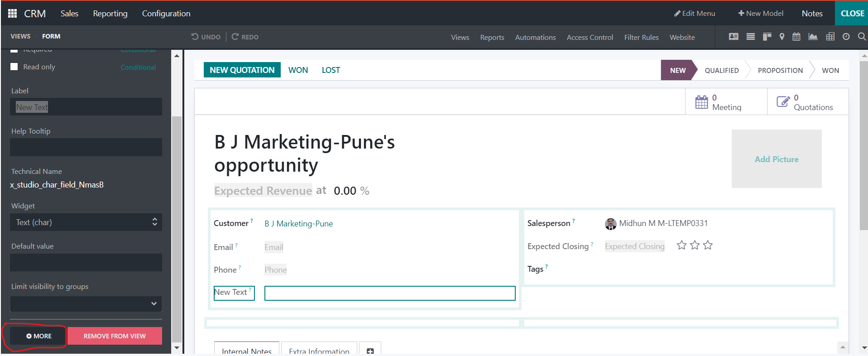Switch to the Kanban view icon
The height and width of the screenshot is (356, 868).
[767, 37]
